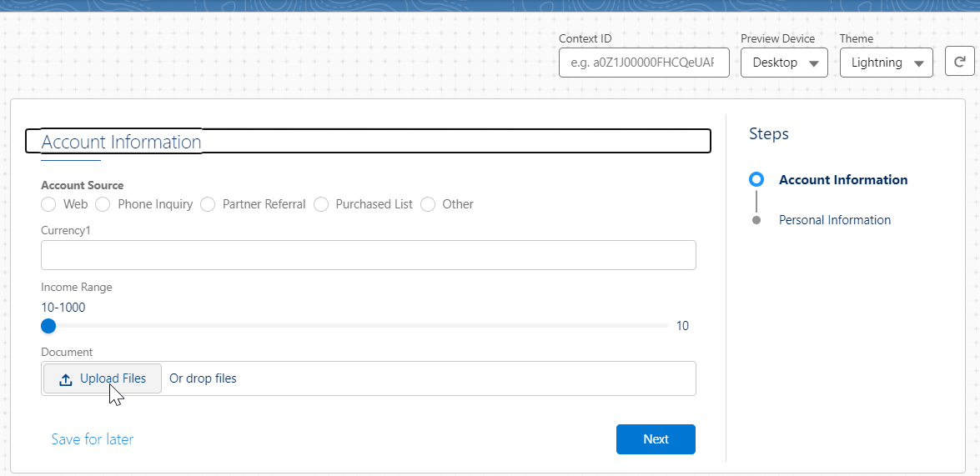980x476 pixels.
Task: Select the Web account source option
Action: click(49, 204)
